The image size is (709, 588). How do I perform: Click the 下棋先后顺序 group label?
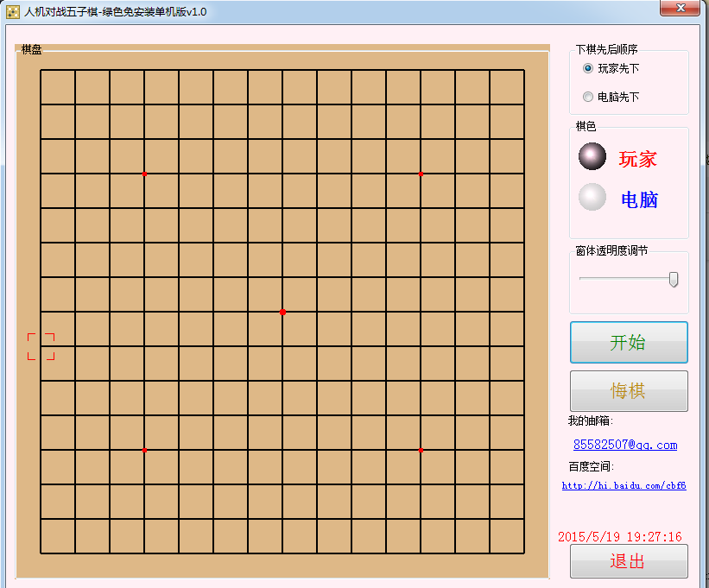coord(606,49)
